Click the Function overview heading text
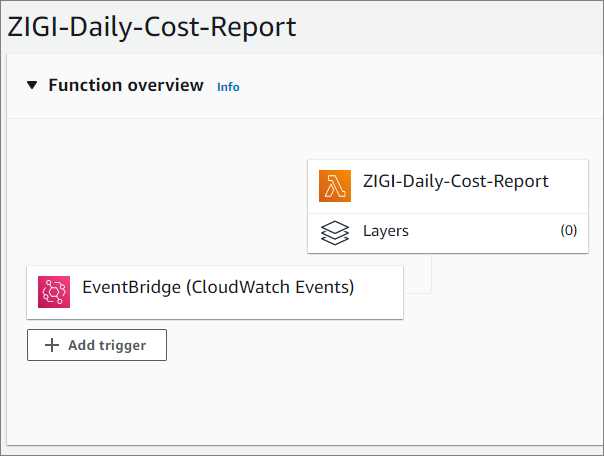 coord(126,85)
